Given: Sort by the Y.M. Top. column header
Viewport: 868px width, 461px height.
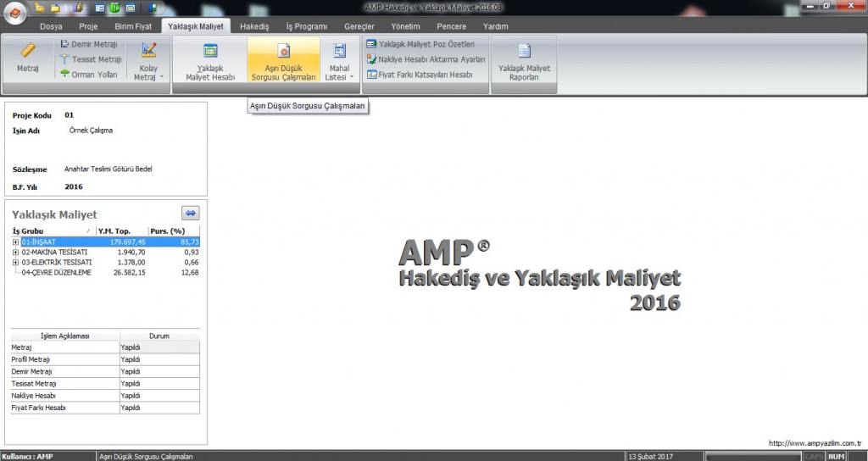Looking at the screenshot, I should [x=113, y=230].
